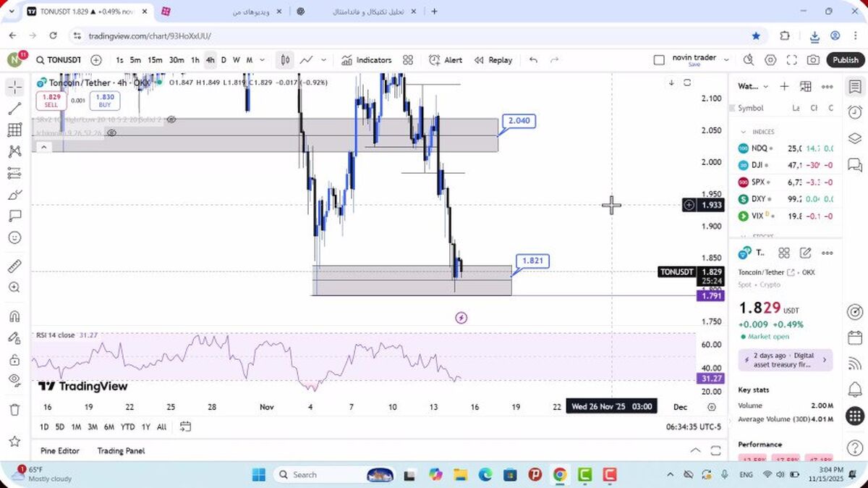
Task: Start bar Replay mode
Action: pyautogui.click(x=493, y=60)
